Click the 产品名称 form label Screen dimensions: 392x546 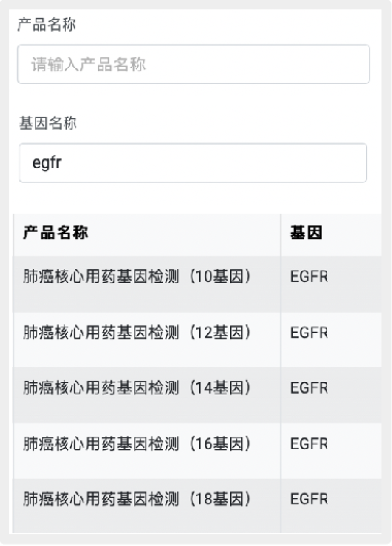point(47,25)
